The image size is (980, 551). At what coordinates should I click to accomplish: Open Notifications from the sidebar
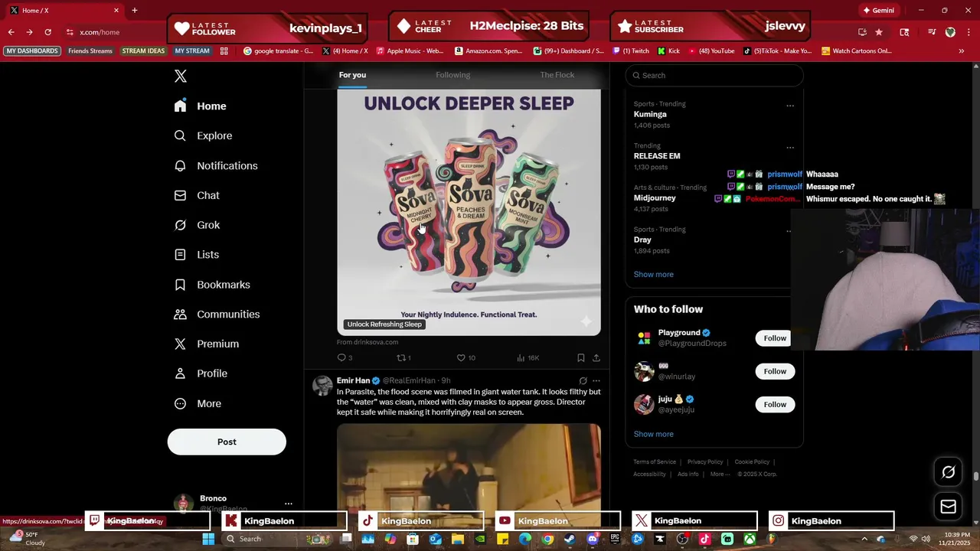tap(216, 165)
